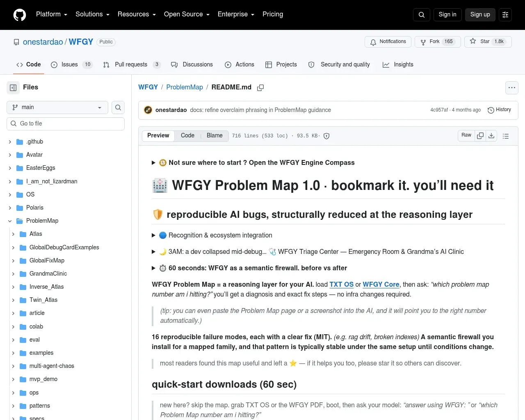Expand the WFGY Engine Compass section
This screenshot has width=525, height=420.
(253, 163)
